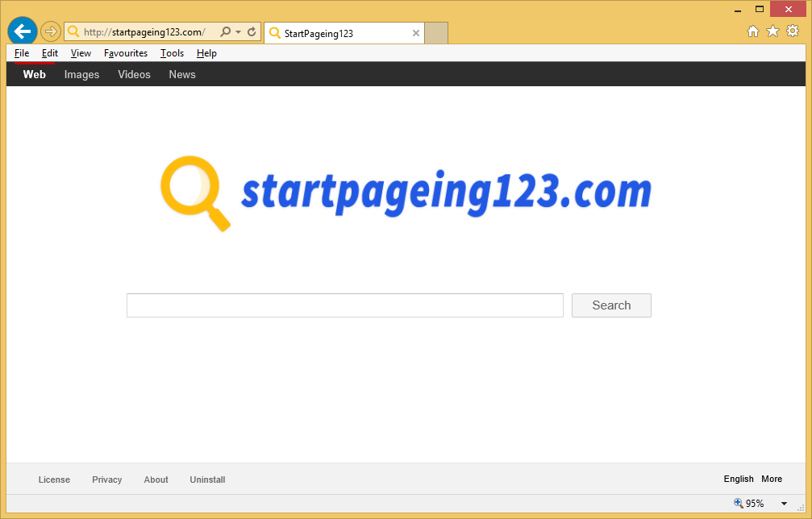Close the StartPageing123 tab

pos(416,33)
